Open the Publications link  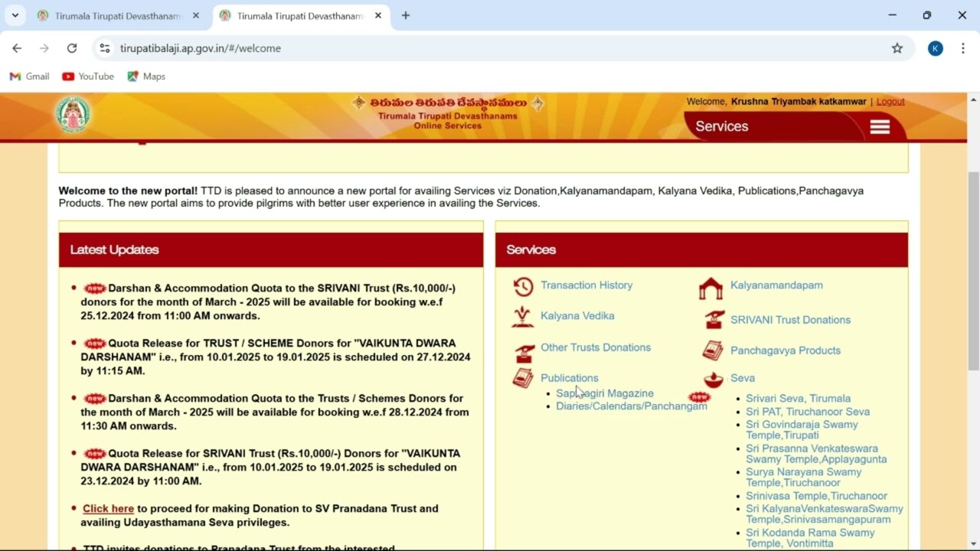[x=570, y=378]
